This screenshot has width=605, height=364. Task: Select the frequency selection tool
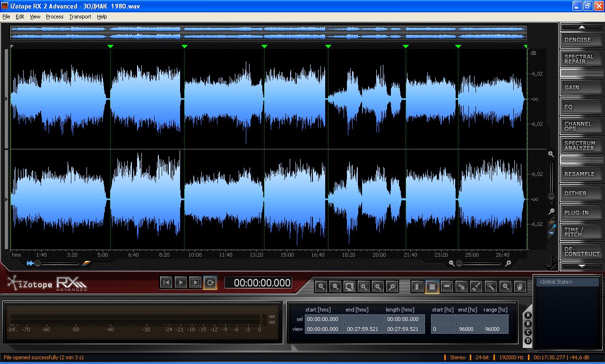[x=447, y=286]
